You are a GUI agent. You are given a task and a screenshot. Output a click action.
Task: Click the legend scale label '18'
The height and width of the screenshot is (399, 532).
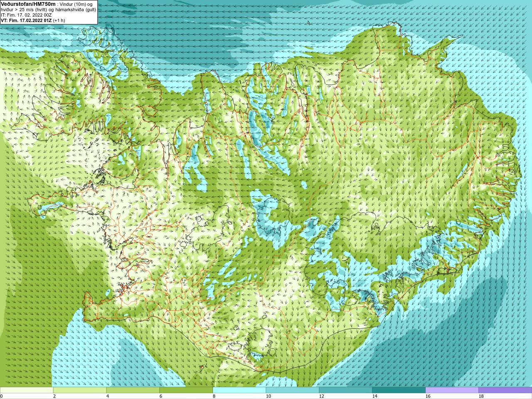point(481,396)
